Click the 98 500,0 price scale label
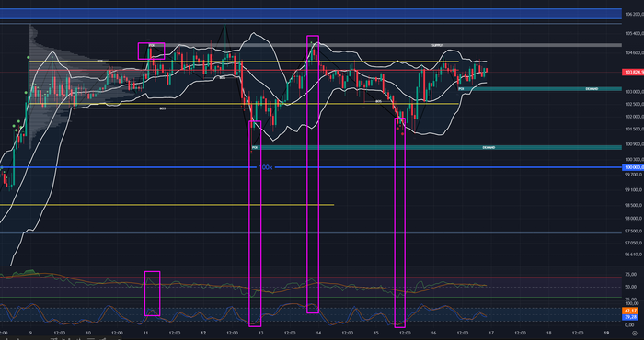The height and width of the screenshot is (340, 644). (634, 205)
